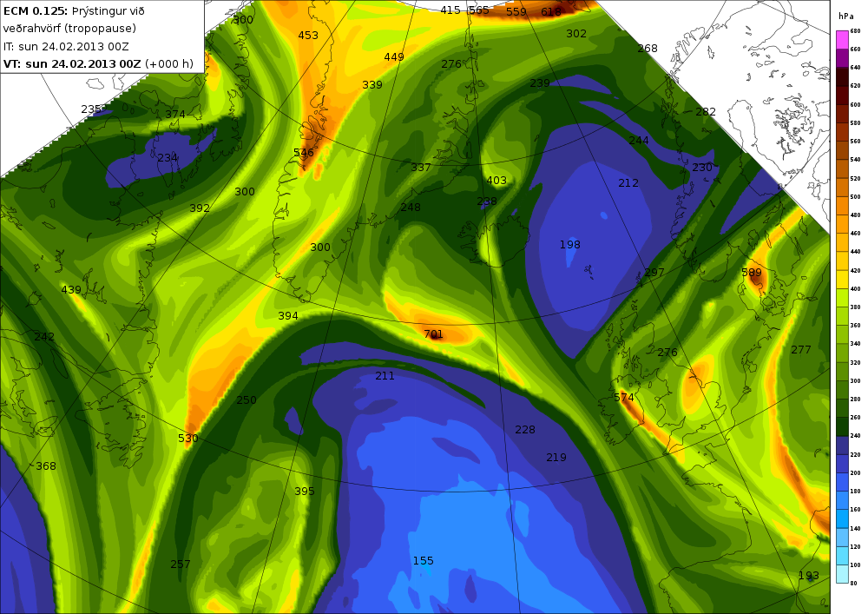The height and width of the screenshot is (614, 868).
Task: Click the 230 pressure value
Action: tap(702, 168)
